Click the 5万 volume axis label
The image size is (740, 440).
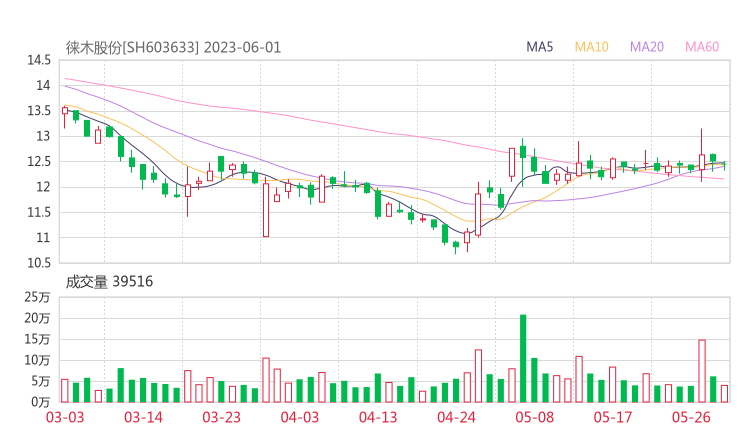41,381
